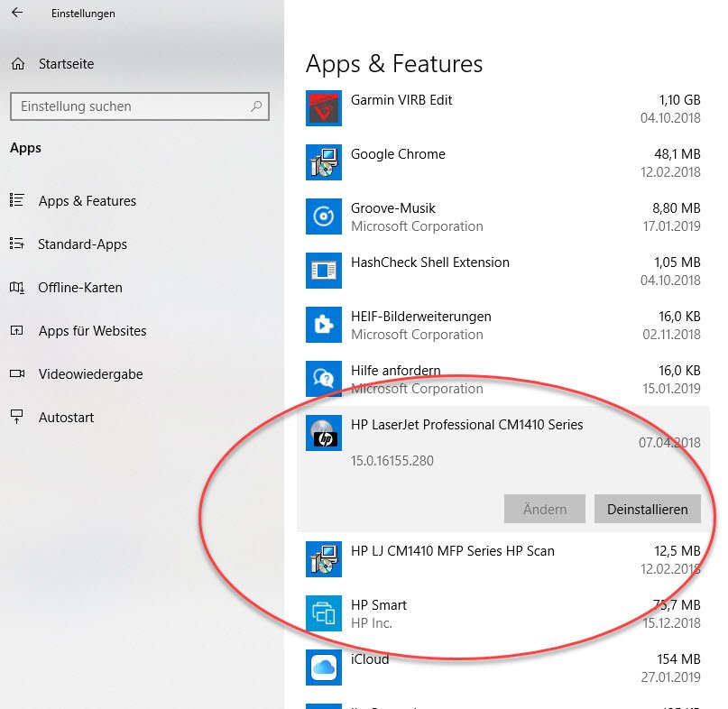Click HP Smart app icon
Viewport: 728px width, 709px height.
point(324,613)
